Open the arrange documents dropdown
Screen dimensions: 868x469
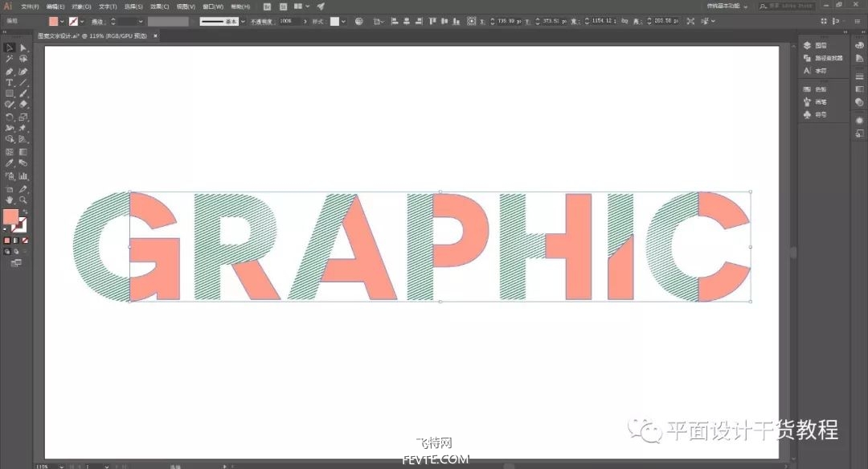point(301,6)
